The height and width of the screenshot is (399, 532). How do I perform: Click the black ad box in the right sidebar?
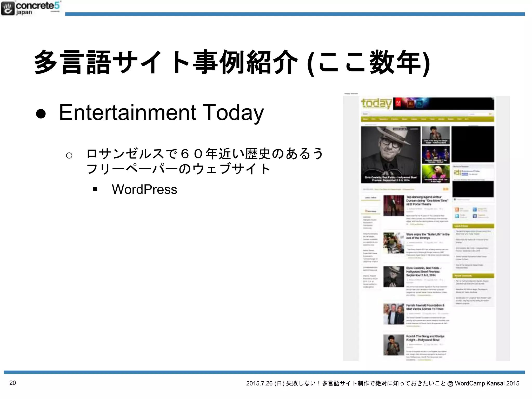click(x=473, y=144)
